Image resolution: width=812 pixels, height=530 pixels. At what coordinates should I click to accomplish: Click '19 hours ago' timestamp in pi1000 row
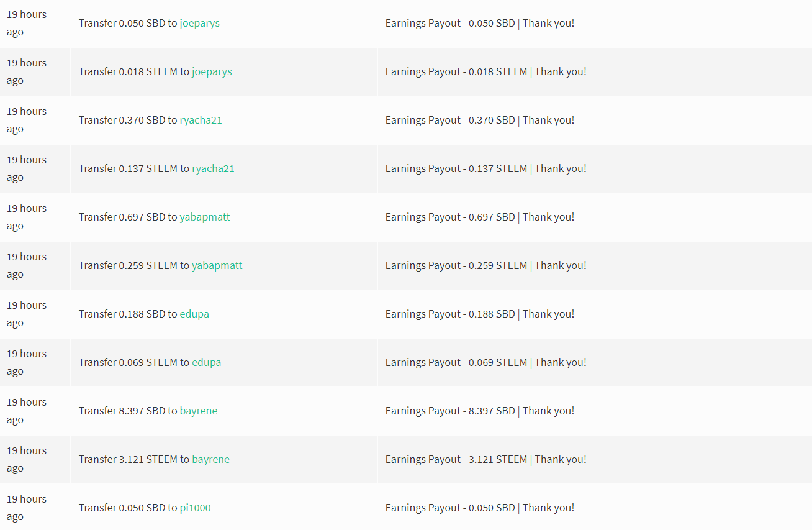tap(27, 508)
